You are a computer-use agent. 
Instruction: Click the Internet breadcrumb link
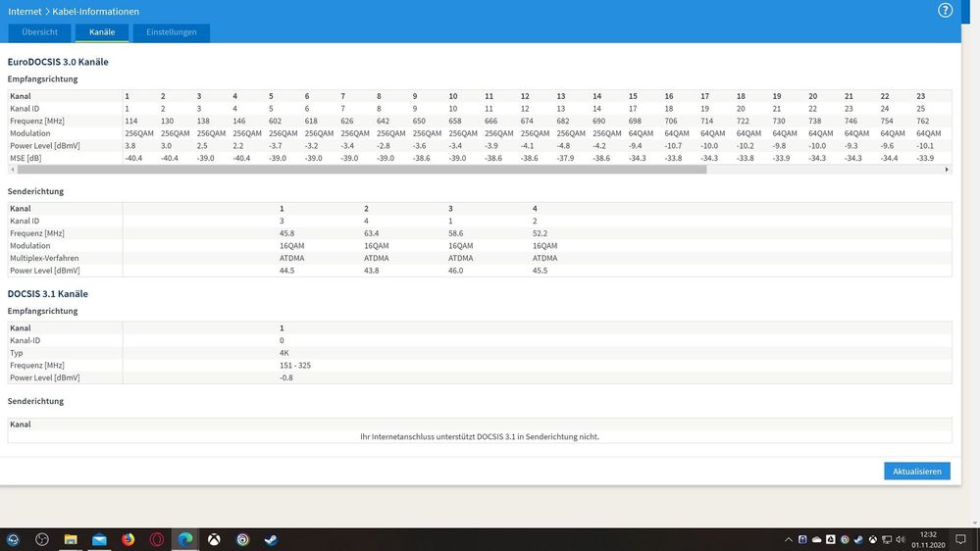click(x=25, y=11)
